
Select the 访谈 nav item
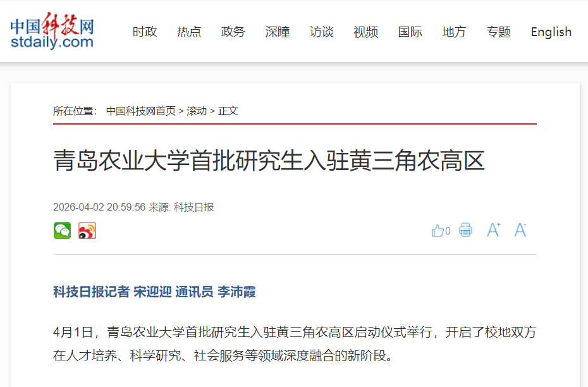[x=322, y=32]
